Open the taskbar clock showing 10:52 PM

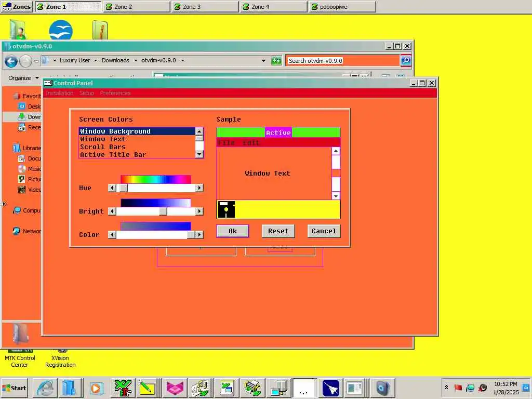click(x=506, y=388)
